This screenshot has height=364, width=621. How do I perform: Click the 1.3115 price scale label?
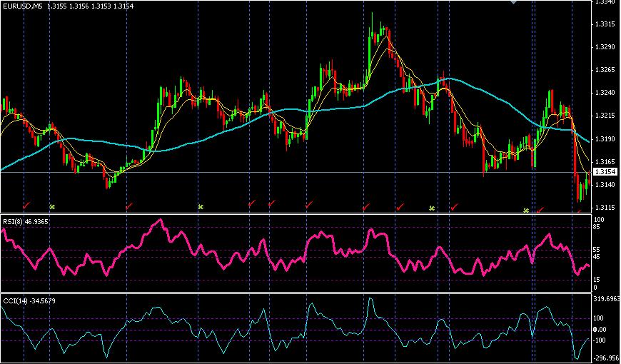tap(605, 208)
